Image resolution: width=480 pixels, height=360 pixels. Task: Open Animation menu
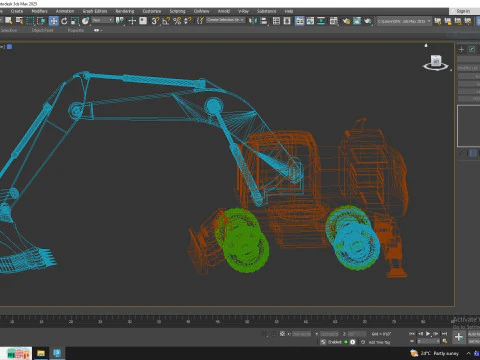coord(65,11)
